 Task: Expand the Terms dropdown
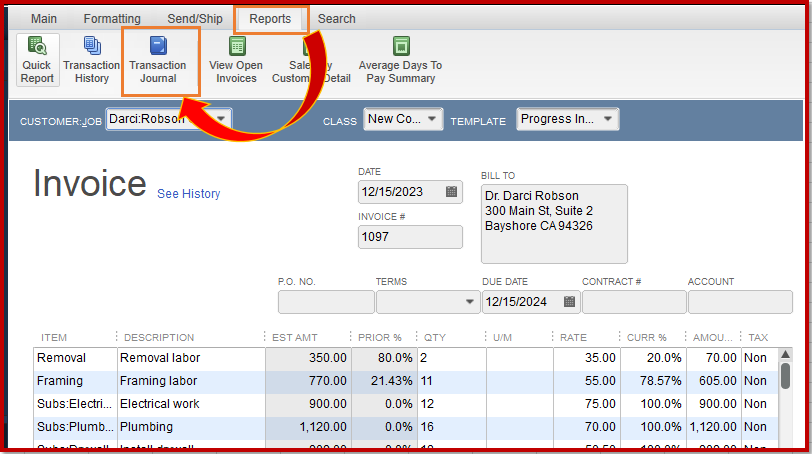[469, 302]
